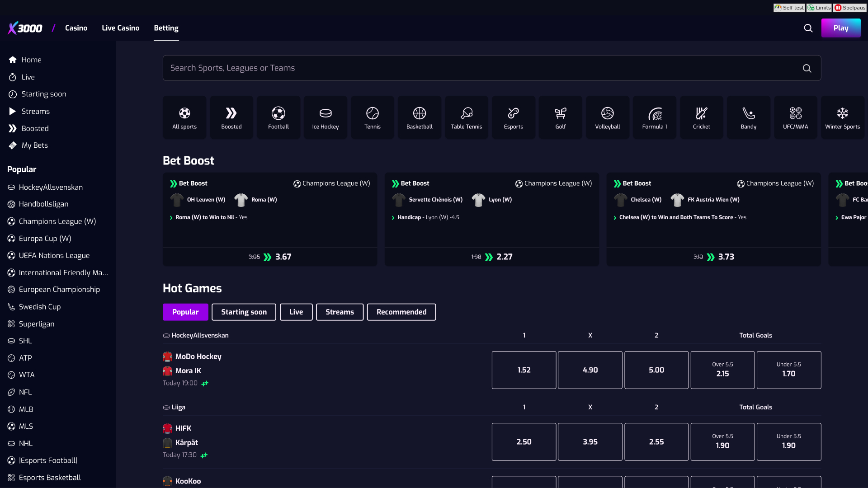
Task: Show All sports category tile
Action: pos(184,117)
